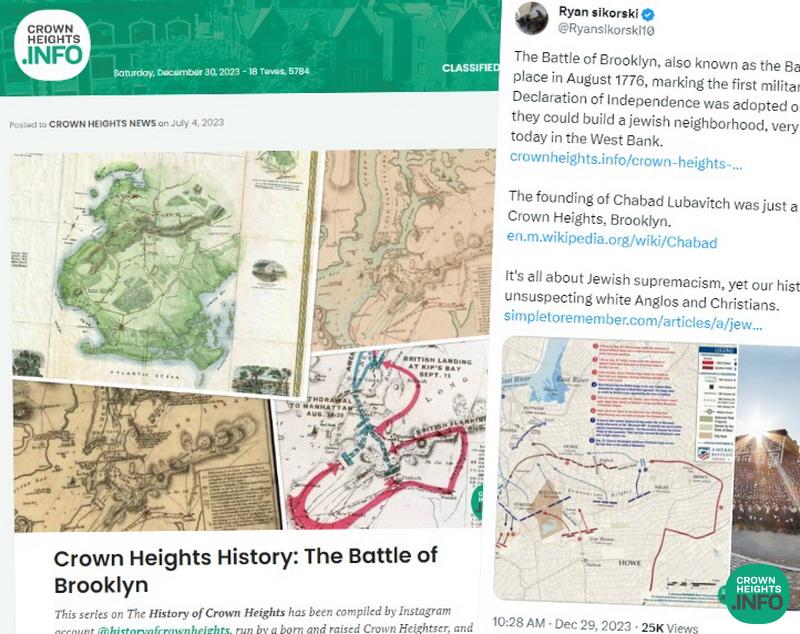Open the @Ryansikorski10 handle

tap(606, 30)
